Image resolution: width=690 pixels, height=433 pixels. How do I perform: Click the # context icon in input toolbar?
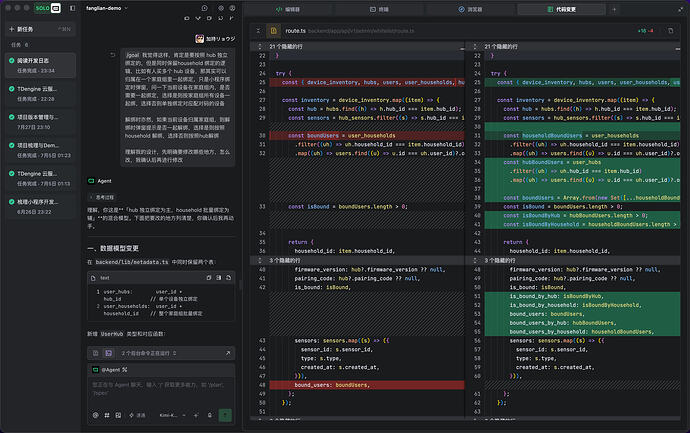coord(107,415)
